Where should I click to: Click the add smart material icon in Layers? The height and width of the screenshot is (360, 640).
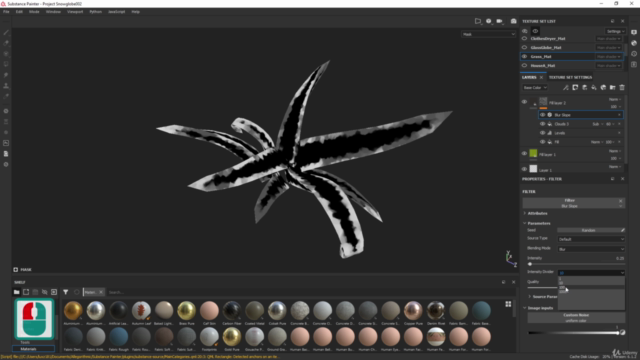coord(603,87)
